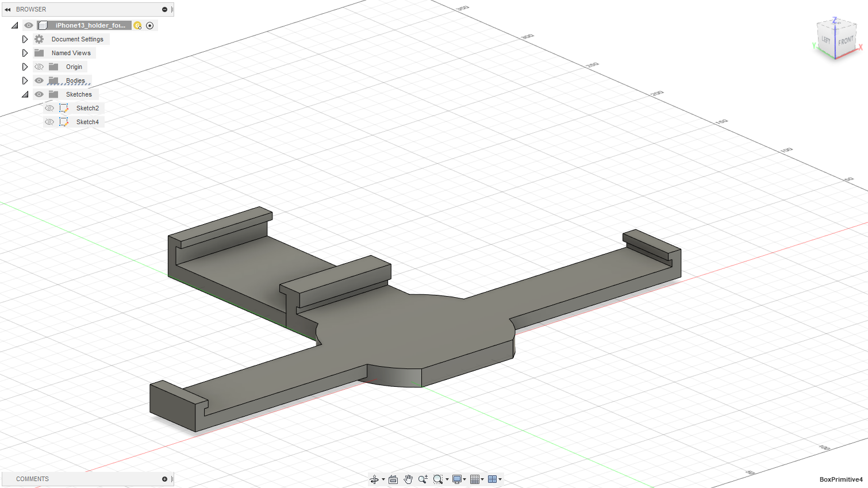Click the FRONT face of the ViewCube
The image size is (868, 488).
[x=846, y=42]
